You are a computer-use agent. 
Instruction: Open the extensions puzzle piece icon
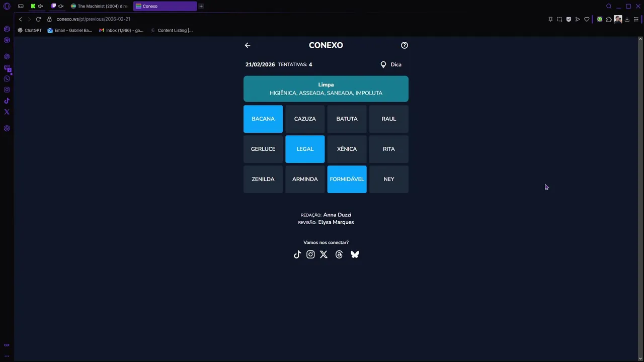pos(609,19)
